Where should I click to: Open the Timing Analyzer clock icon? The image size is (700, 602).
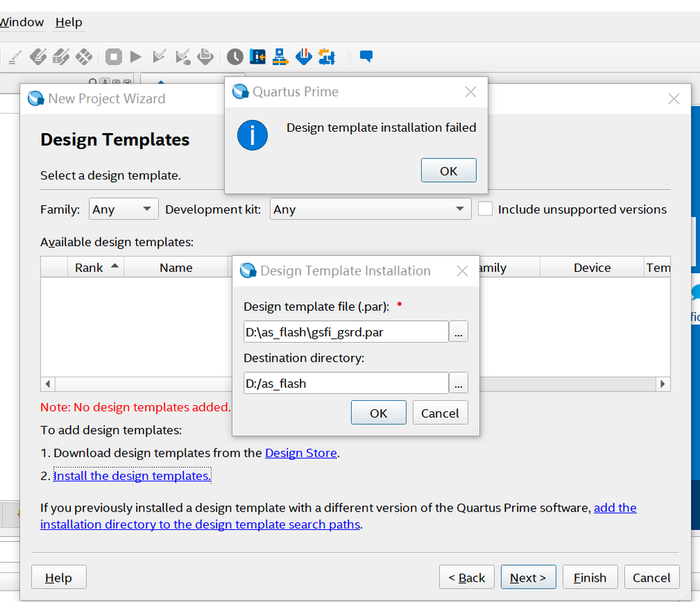click(235, 57)
